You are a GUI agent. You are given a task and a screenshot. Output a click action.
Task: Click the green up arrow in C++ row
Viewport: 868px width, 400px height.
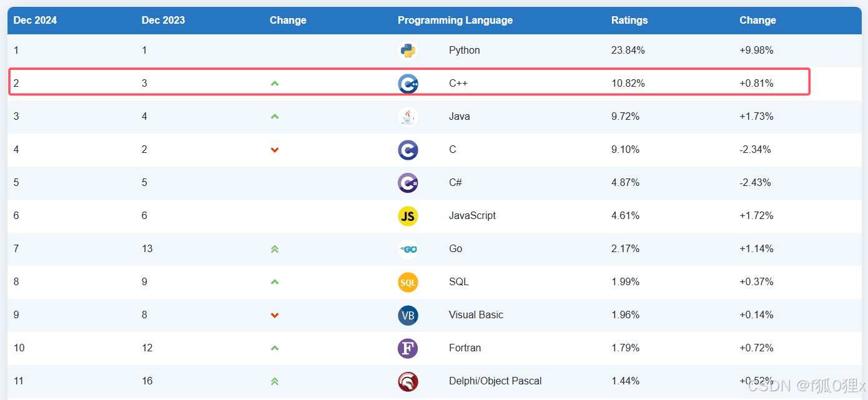274,83
